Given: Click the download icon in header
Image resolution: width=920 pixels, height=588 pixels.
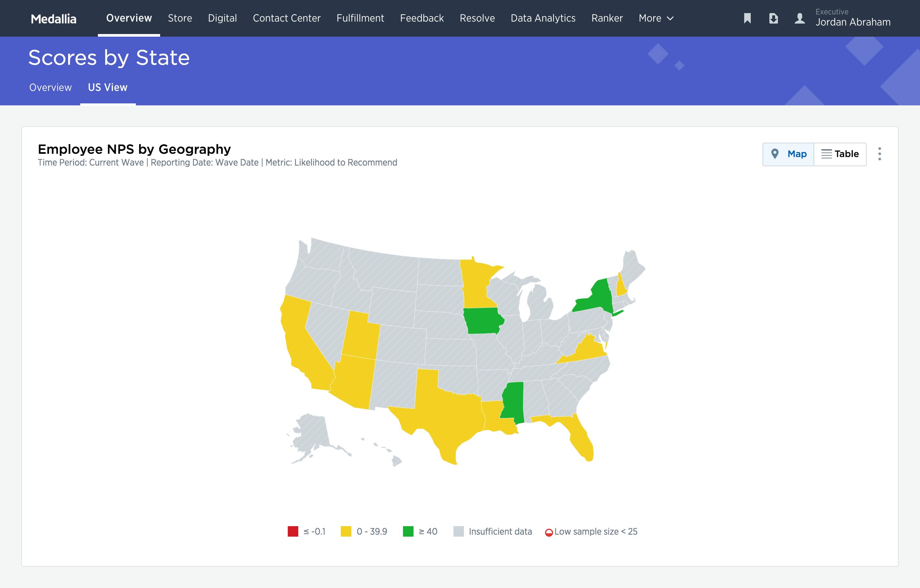Looking at the screenshot, I should coord(773,18).
